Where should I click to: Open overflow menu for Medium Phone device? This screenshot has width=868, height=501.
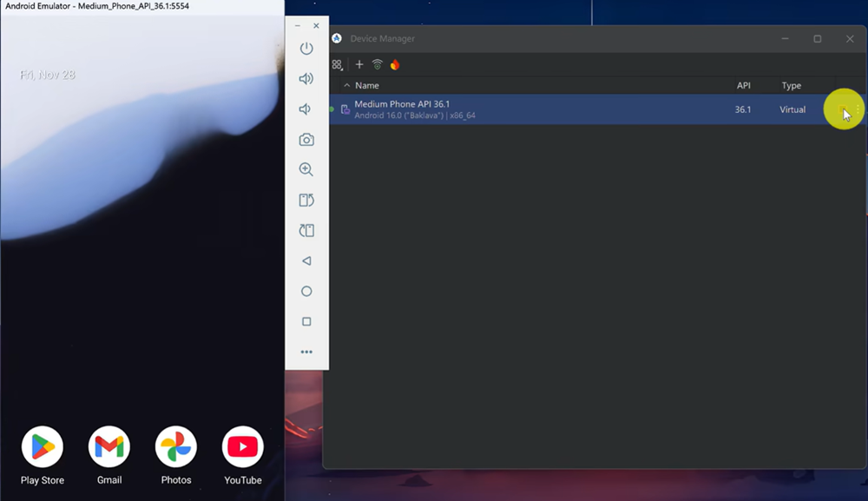coord(858,109)
